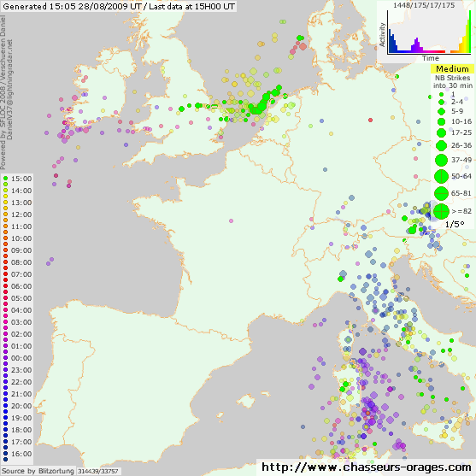Click the 19:00 time label
Image resolution: width=476 pixels, height=476 pixels.
pos(21,418)
